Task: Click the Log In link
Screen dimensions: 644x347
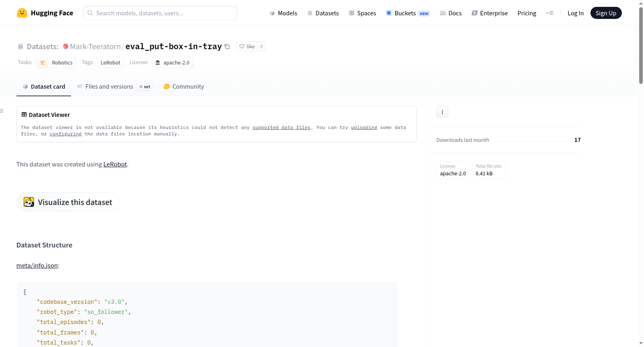Action: coord(576,13)
